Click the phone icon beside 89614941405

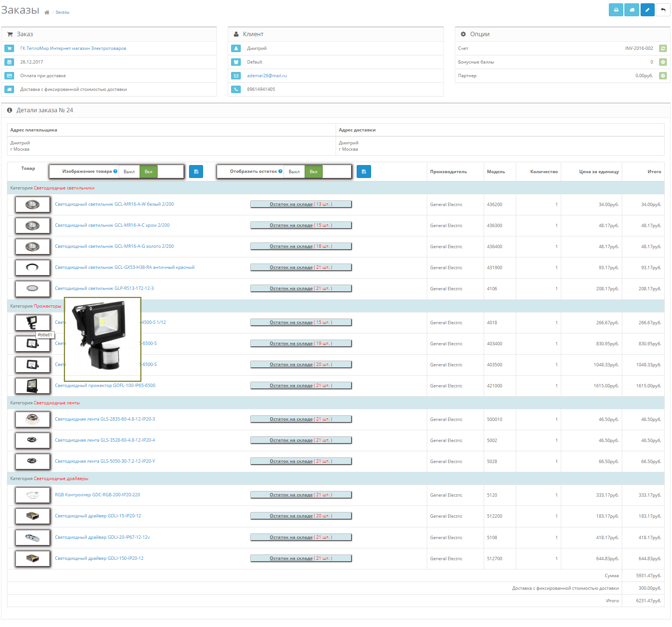236,89
